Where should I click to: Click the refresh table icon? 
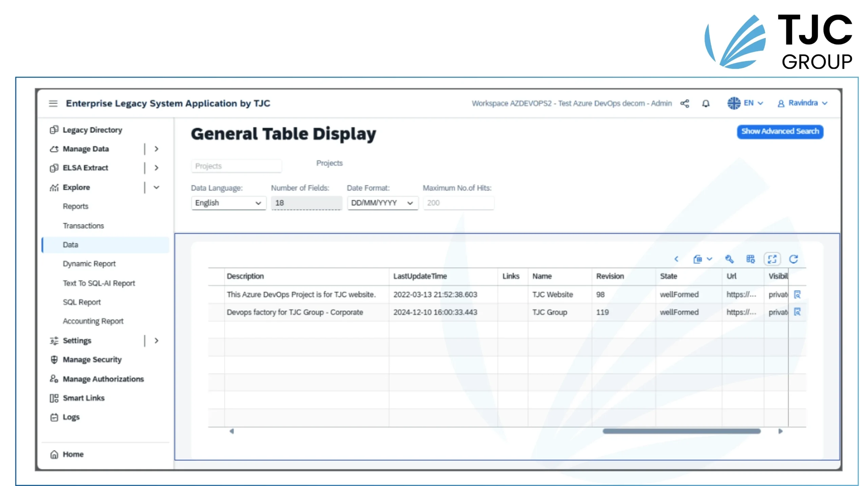793,259
